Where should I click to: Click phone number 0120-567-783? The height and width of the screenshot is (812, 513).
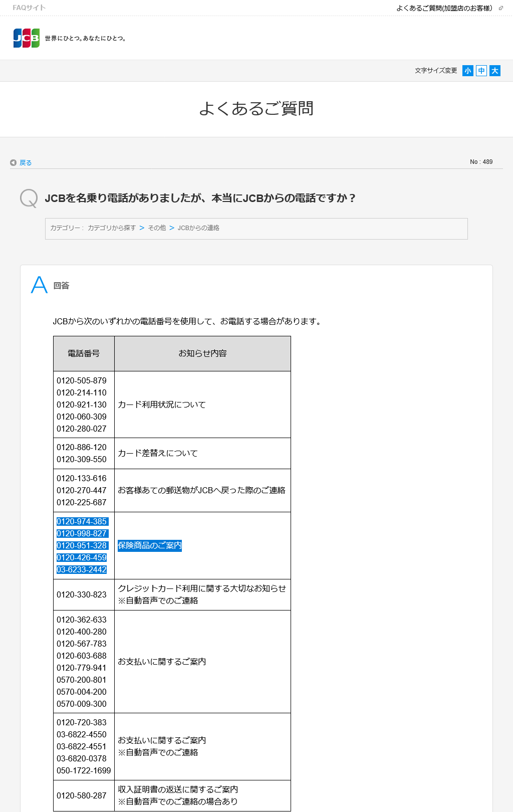click(x=82, y=644)
